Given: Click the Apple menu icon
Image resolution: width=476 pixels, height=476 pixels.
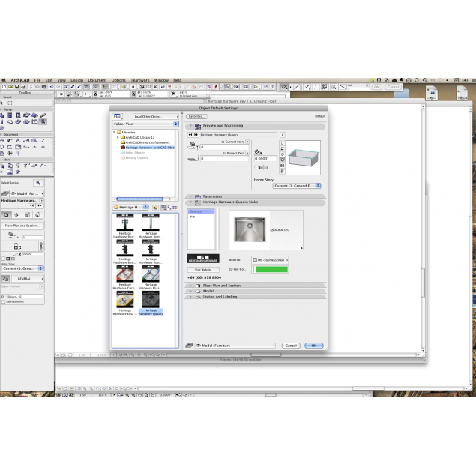Looking at the screenshot, I should pyautogui.click(x=4, y=80).
